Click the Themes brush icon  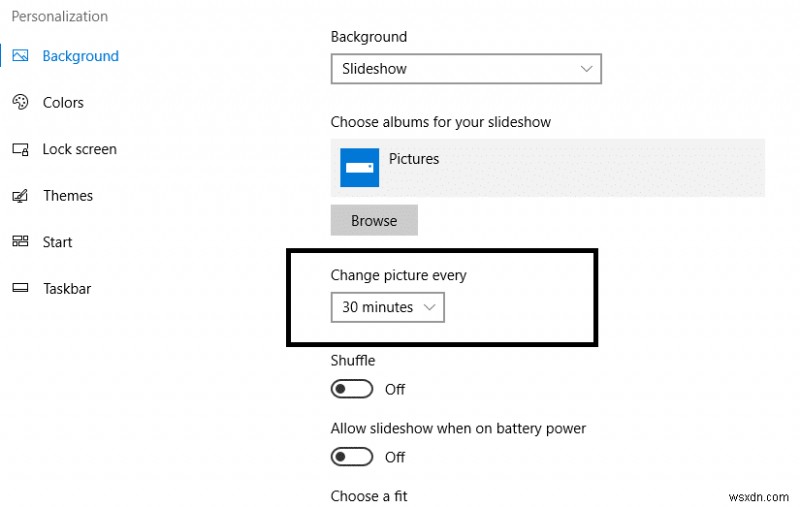[x=20, y=195]
